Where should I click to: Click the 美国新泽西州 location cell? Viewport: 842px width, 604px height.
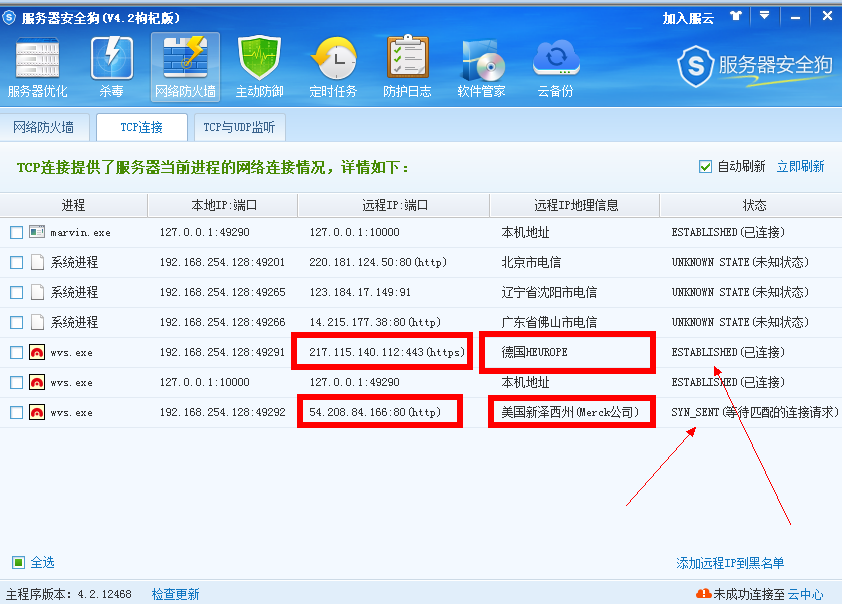tap(570, 412)
